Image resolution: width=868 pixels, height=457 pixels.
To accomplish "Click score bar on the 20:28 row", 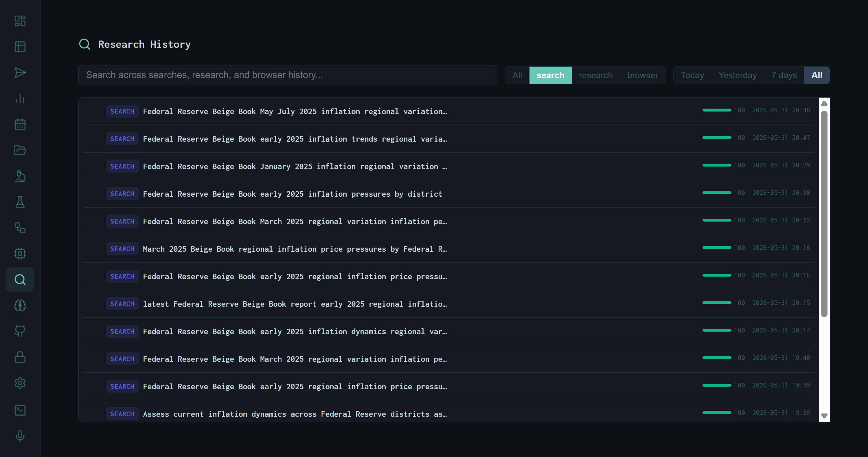I will coord(717,193).
